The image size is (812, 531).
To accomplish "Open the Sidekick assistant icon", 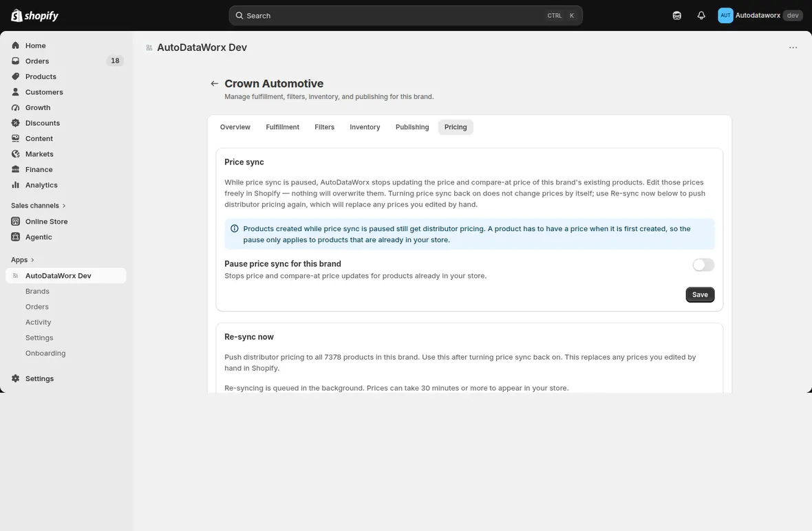I will (677, 16).
